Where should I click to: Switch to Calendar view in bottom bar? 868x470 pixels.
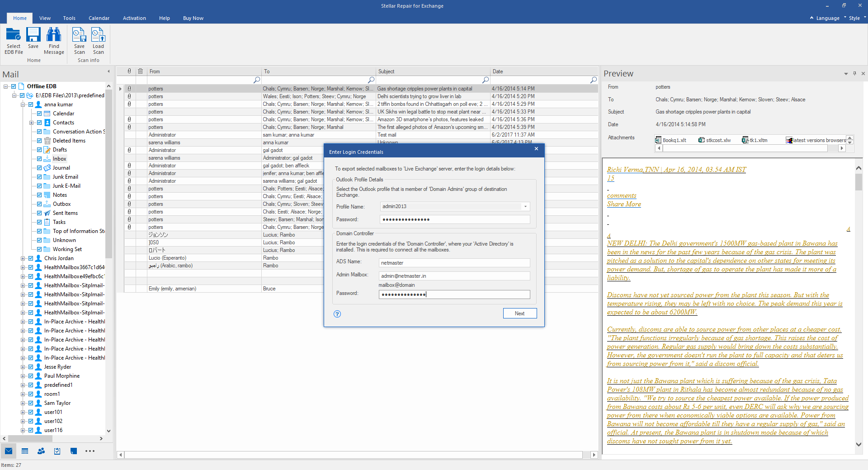coord(25,451)
